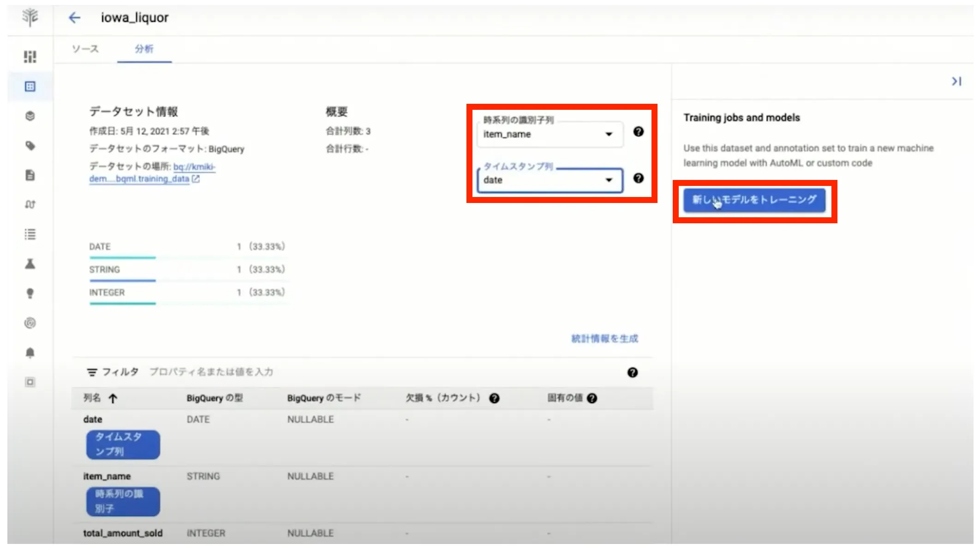The height and width of the screenshot is (549, 980).
Task: Go back using the back arrow
Action: pyautogui.click(x=74, y=18)
